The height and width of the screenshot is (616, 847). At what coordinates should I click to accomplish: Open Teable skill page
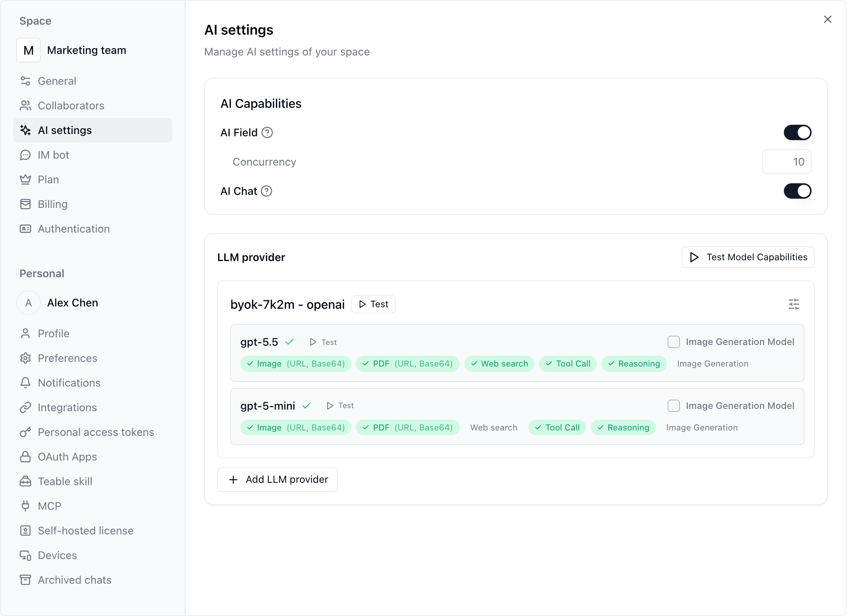tap(92, 481)
